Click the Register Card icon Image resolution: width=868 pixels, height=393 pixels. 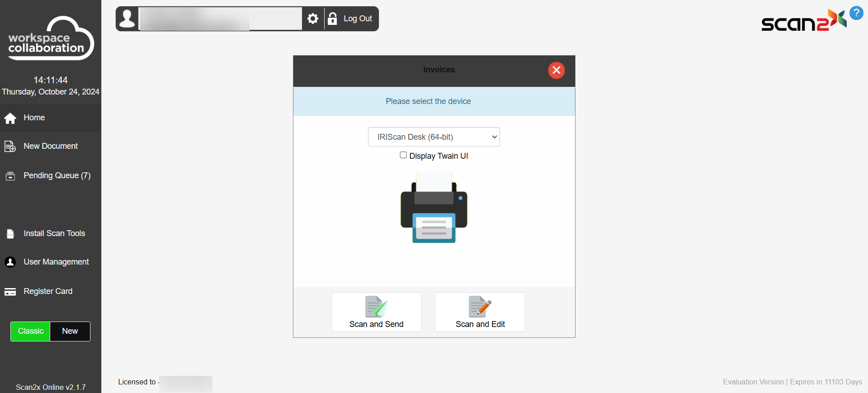(x=10, y=292)
